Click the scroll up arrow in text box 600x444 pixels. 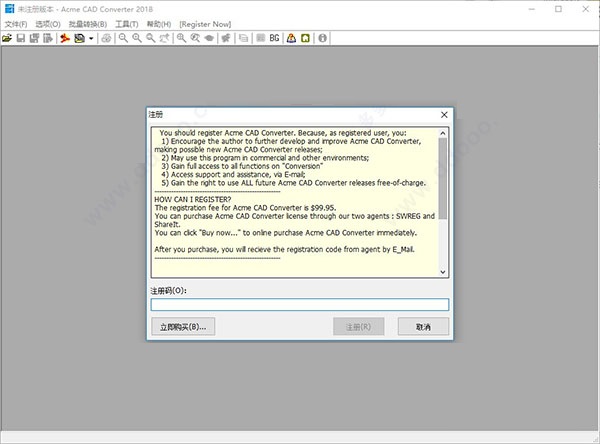pos(443,133)
